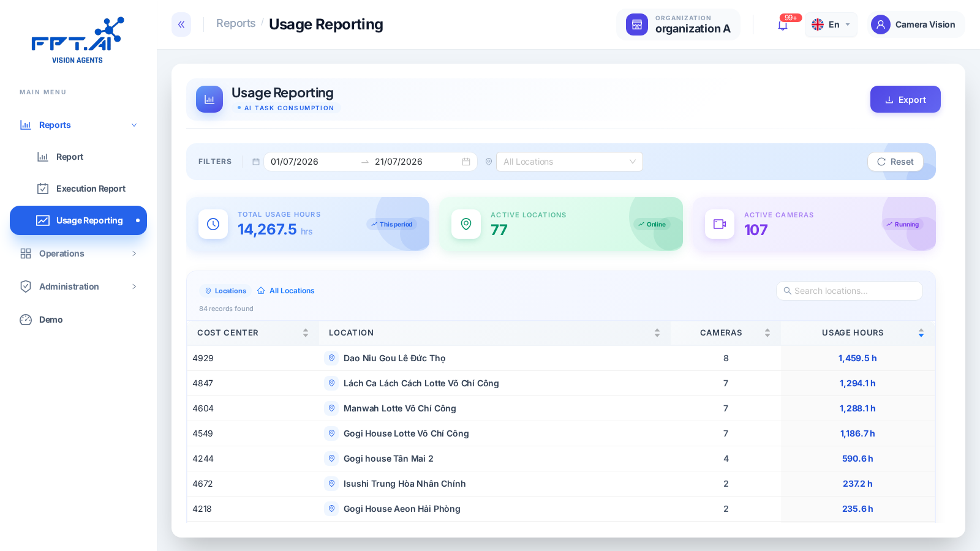The width and height of the screenshot is (980, 551).
Task: Sort table by Location column arrows
Action: (657, 333)
